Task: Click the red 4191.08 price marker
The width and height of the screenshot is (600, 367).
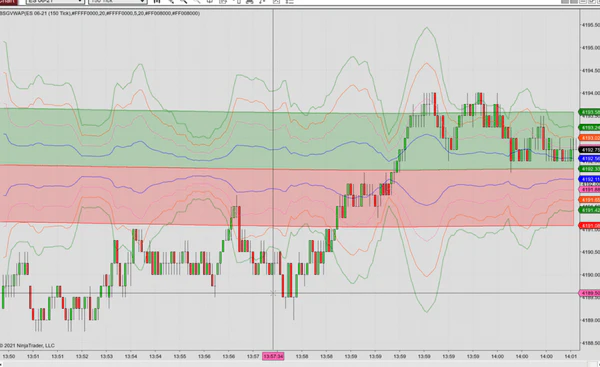Action: [x=589, y=226]
